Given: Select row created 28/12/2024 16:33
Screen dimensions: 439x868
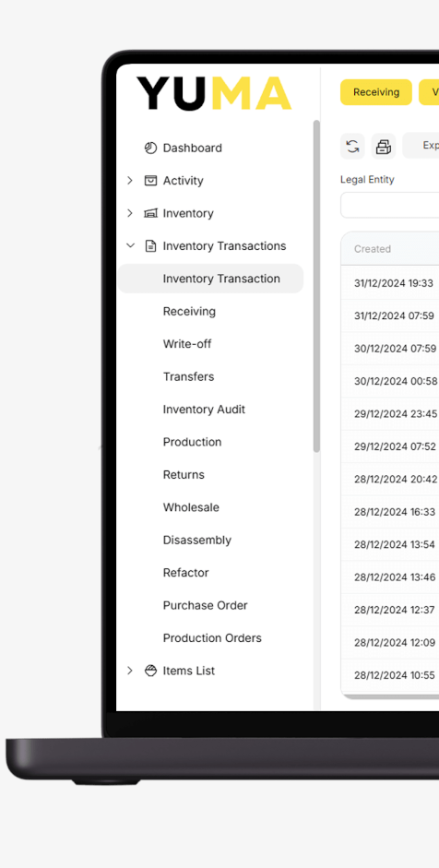Looking at the screenshot, I should (x=390, y=512).
